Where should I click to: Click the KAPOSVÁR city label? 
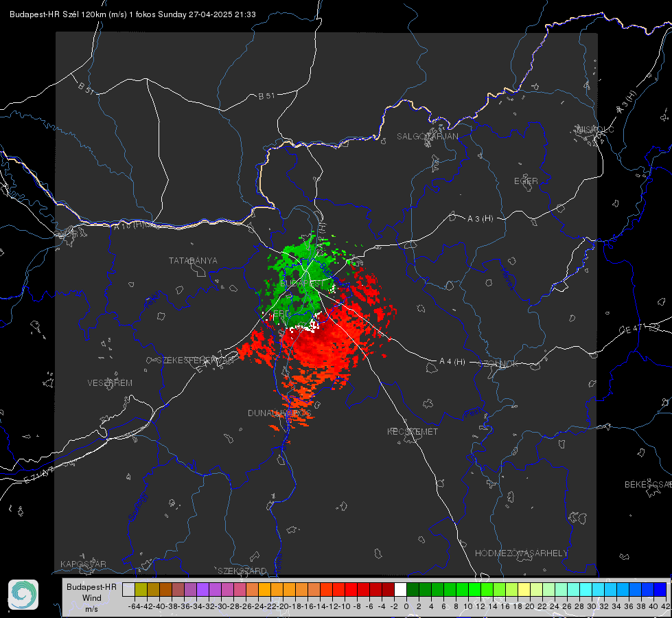tap(83, 564)
